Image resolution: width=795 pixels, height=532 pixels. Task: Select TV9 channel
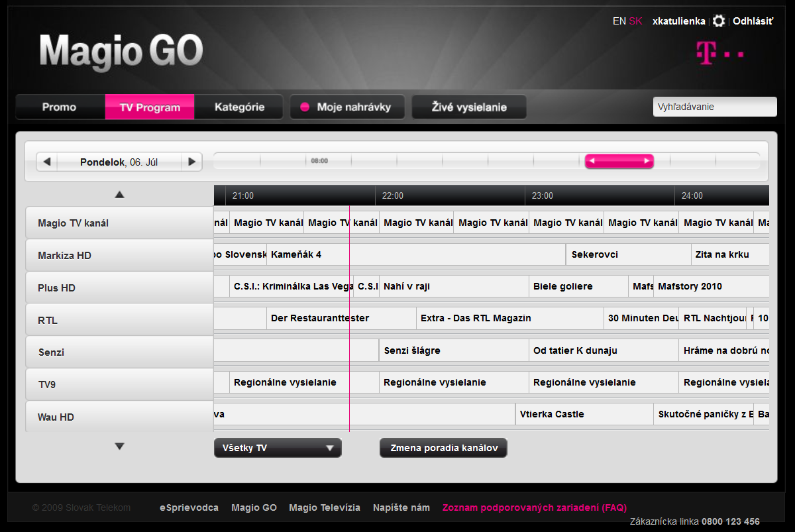point(119,384)
